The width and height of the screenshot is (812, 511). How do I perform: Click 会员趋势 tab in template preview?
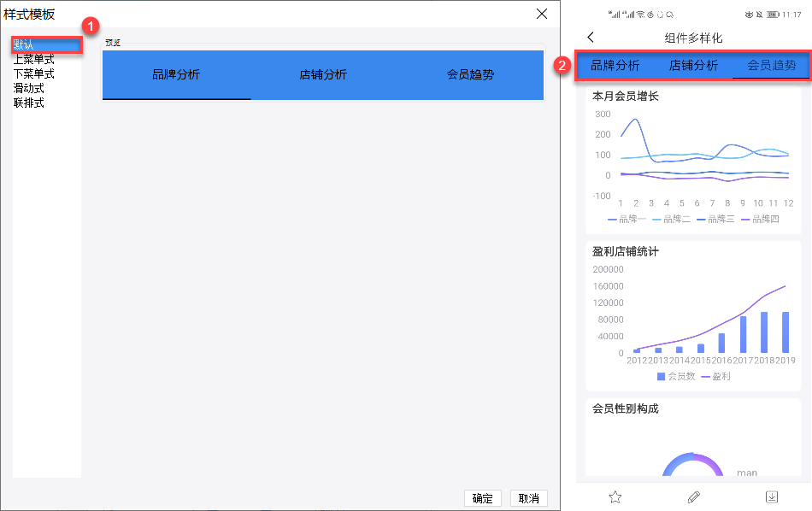tap(470, 74)
